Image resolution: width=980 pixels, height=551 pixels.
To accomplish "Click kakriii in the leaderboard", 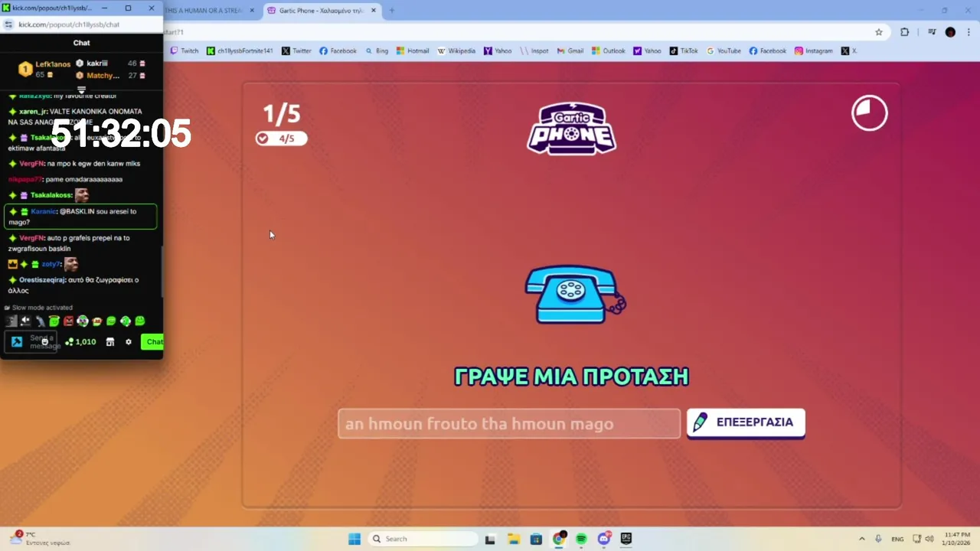I will (x=96, y=64).
